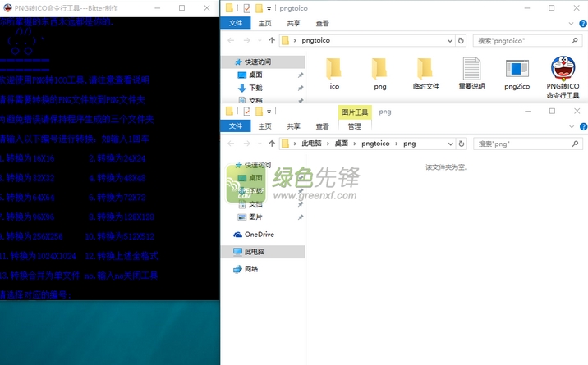588x365 pixels.
Task: Click Doraemon icon in console title bar
Action: click(x=7, y=8)
